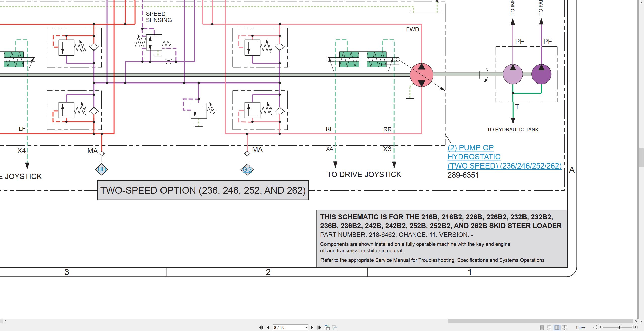Click the LF port label
This screenshot has height=331, width=644.
(x=22, y=129)
